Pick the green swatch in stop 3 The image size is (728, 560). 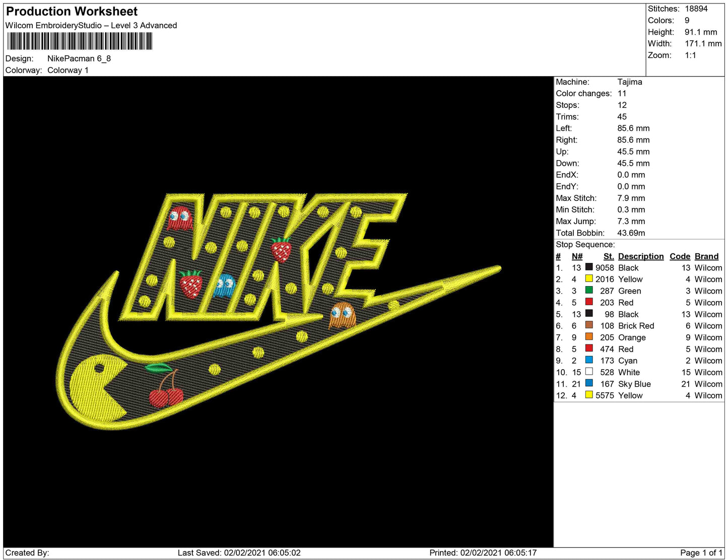tap(589, 290)
